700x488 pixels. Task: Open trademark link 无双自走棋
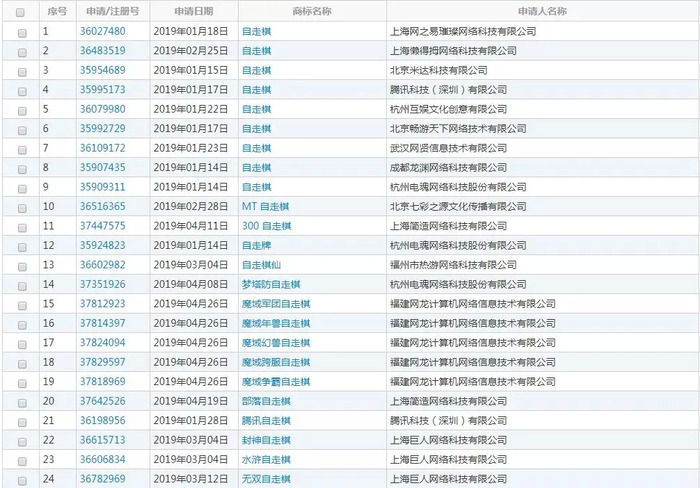coord(267,479)
